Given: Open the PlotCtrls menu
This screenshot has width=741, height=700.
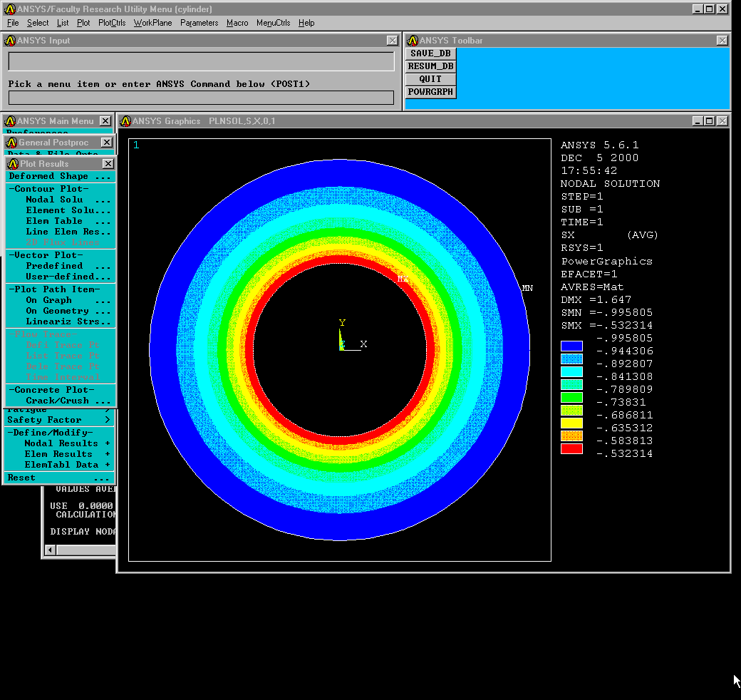Looking at the screenshot, I should (112, 23).
